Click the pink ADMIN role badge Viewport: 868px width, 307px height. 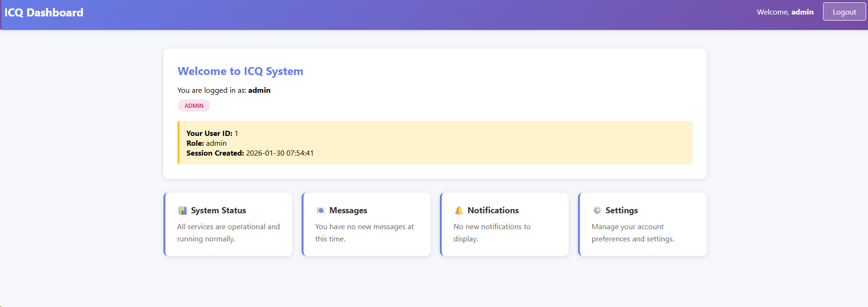(194, 106)
